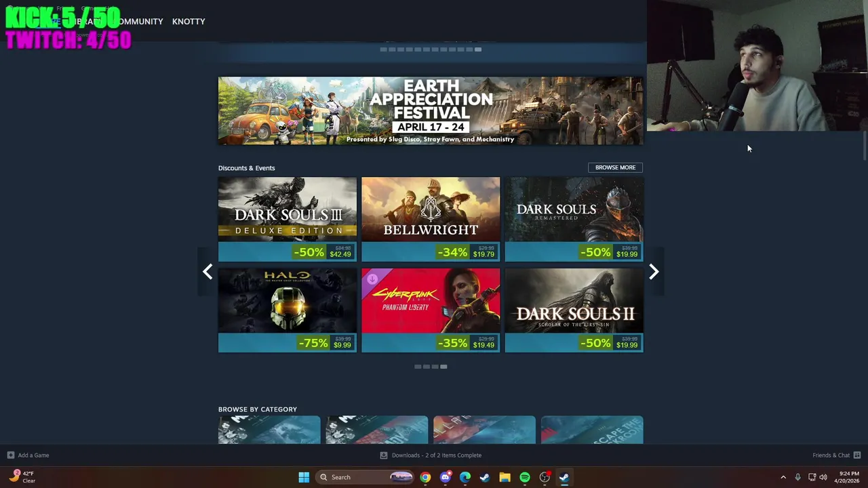Open the Windows Start menu
This screenshot has width=868, height=488.
(x=304, y=477)
